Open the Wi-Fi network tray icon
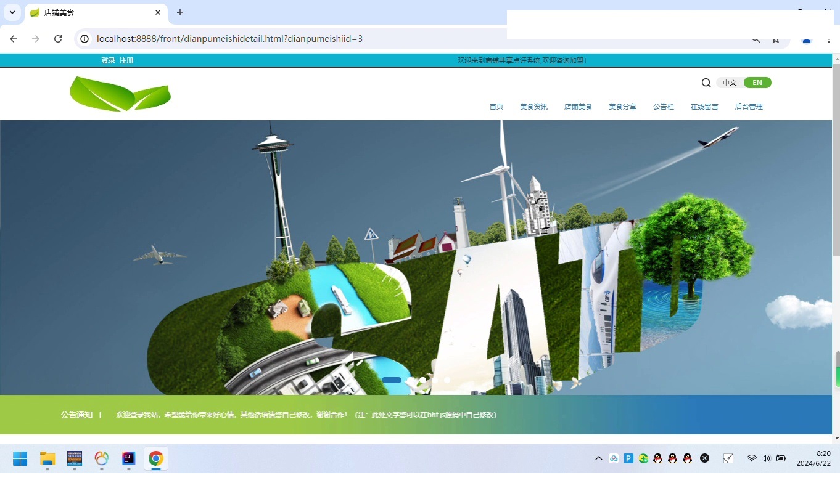The height and width of the screenshot is (504, 840). tap(751, 458)
